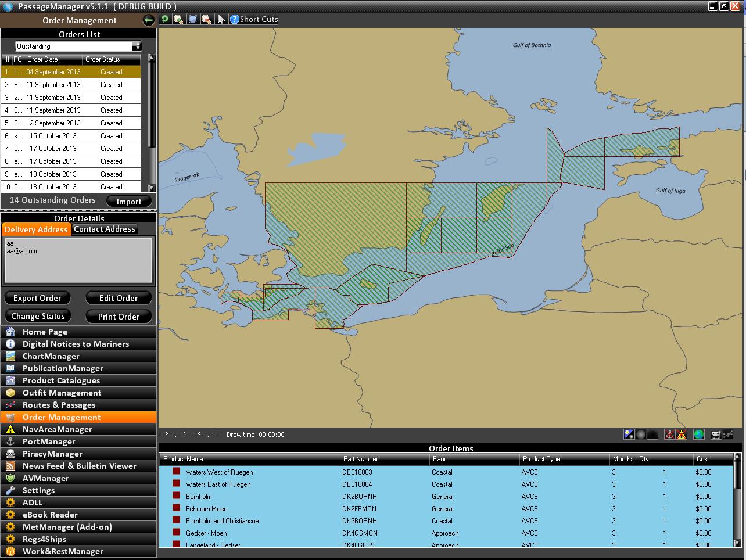This screenshot has height=560, width=746.
Task: Click the green refresh arrow tool
Action: pyautogui.click(x=165, y=19)
